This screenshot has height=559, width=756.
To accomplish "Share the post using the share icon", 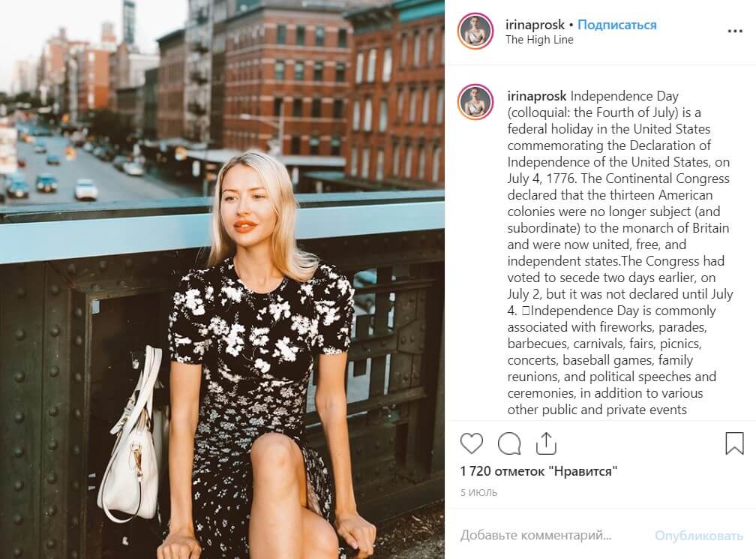I will (546, 443).
